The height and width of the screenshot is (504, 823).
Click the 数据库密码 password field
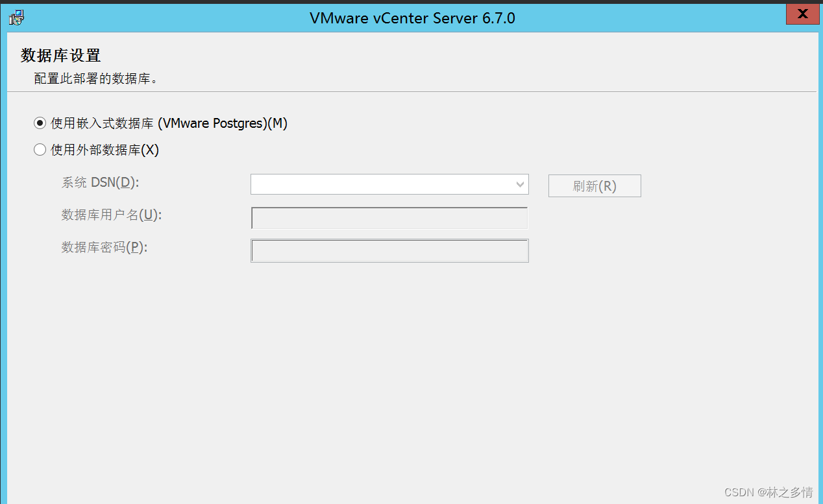[389, 251]
